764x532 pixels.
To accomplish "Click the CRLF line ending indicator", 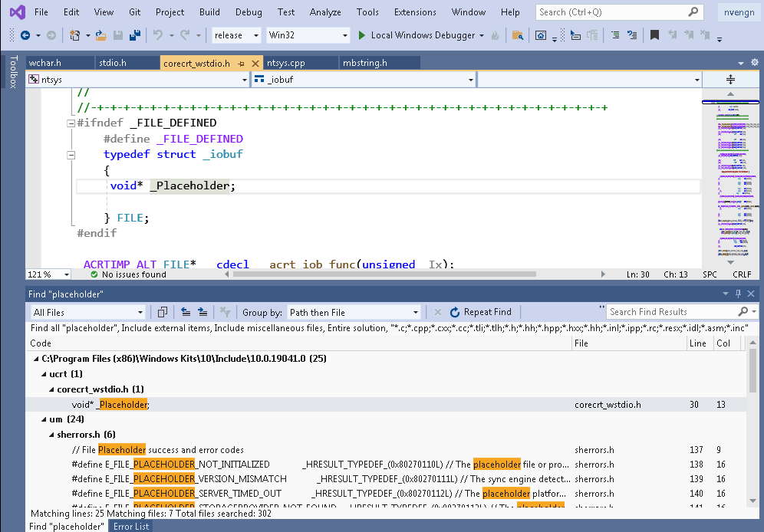I will (742, 274).
